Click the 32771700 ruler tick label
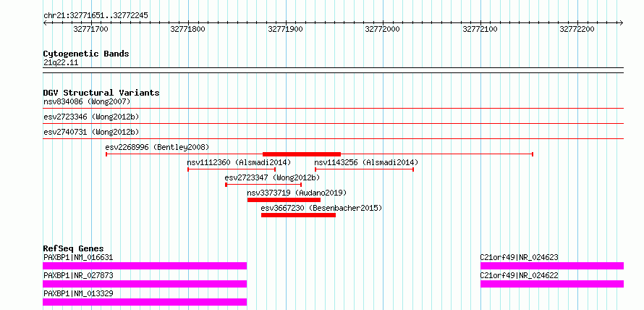 coord(90,29)
